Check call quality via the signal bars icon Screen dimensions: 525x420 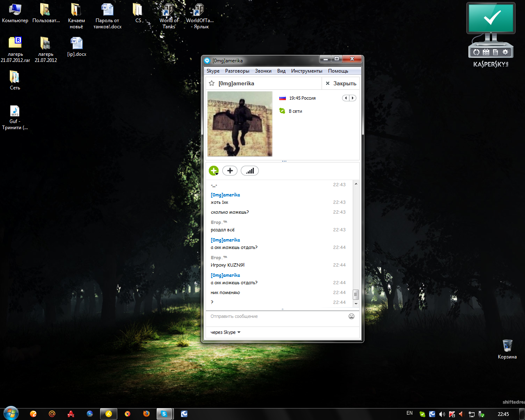tap(249, 171)
